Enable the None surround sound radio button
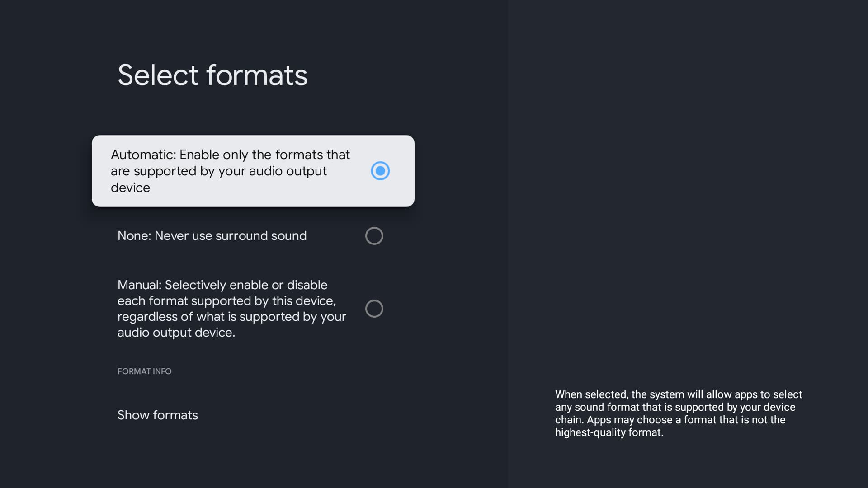Image resolution: width=868 pixels, height=488 pixels. pyautogui.click(x=374, y=236)
